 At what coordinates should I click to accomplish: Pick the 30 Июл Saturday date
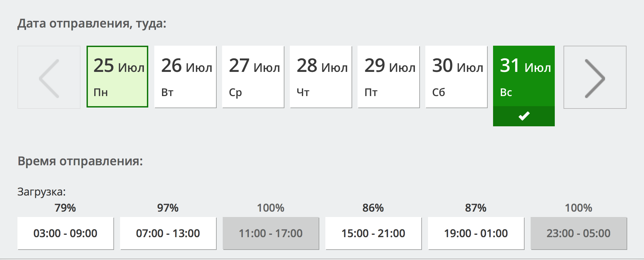tap(456, 77)
